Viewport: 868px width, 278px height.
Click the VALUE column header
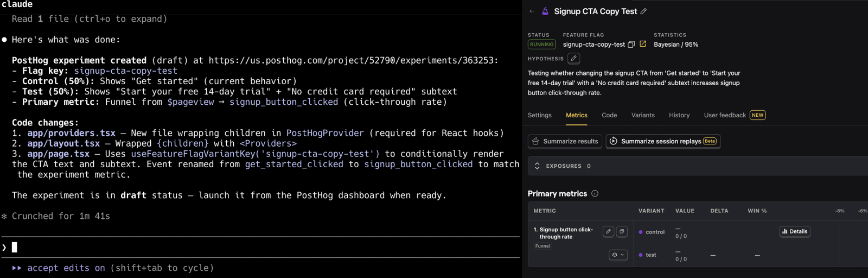pyautogui.click(x=685, y=211)
